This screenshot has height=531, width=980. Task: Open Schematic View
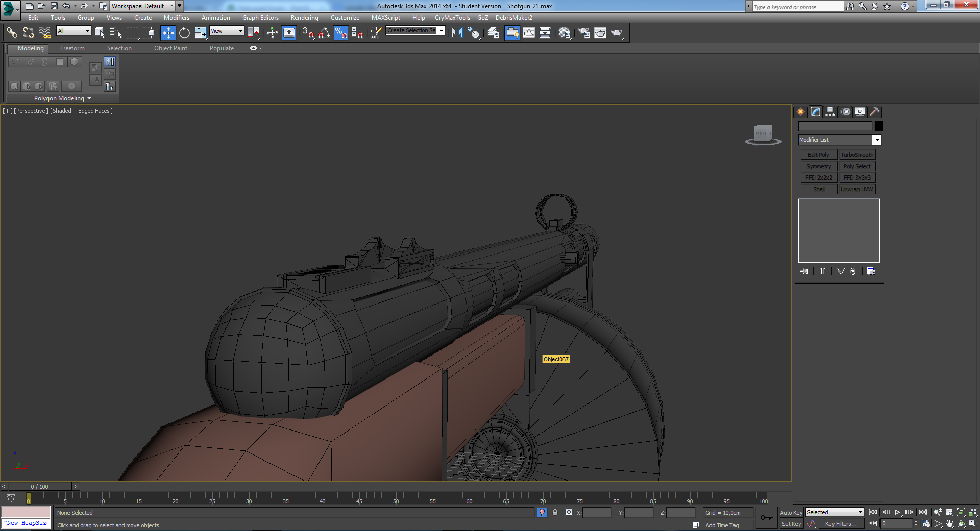click(545, 33)
